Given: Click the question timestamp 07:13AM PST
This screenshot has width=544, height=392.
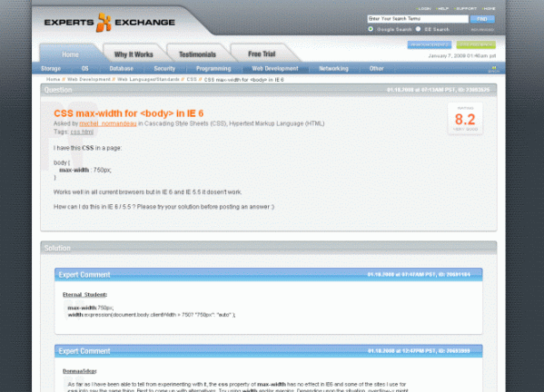Looking at the screenshot, I should pos(438,90).
